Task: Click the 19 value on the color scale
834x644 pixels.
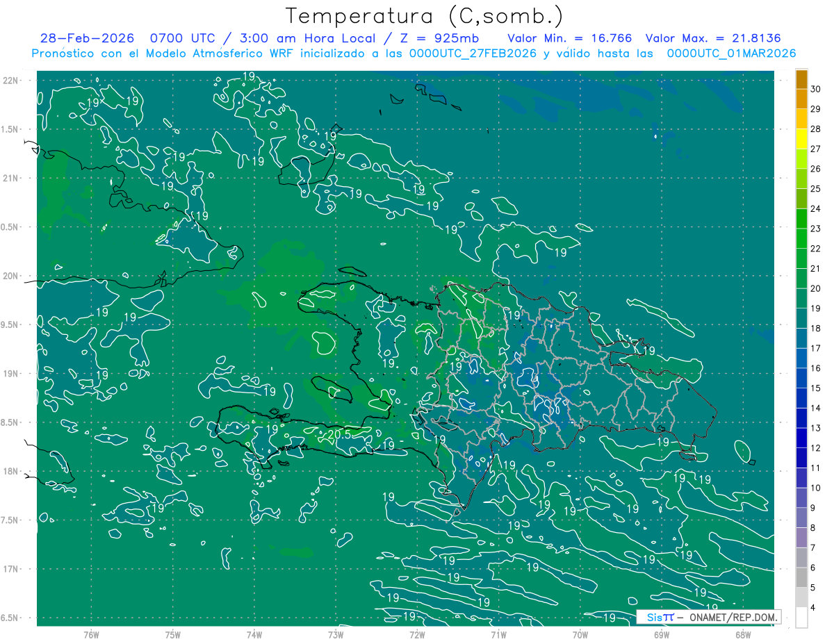Action: [x=816, y=308]
